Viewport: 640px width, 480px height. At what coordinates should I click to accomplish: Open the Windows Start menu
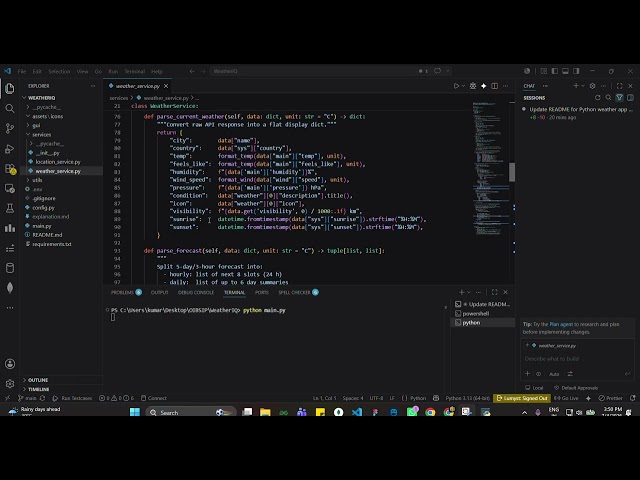click(135, 412)
